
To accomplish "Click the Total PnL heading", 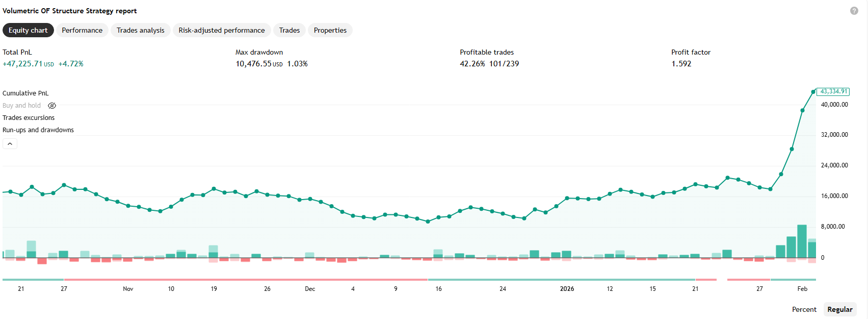I will pos(17,52).
